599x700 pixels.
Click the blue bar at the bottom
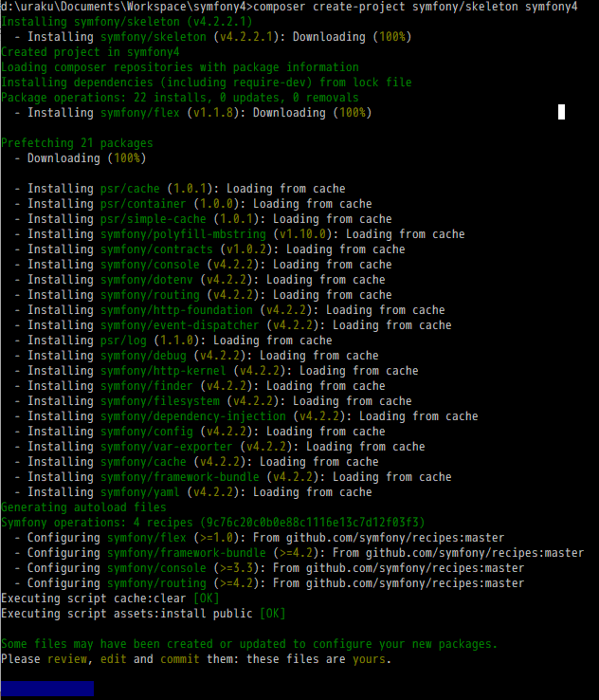[47, 689]
